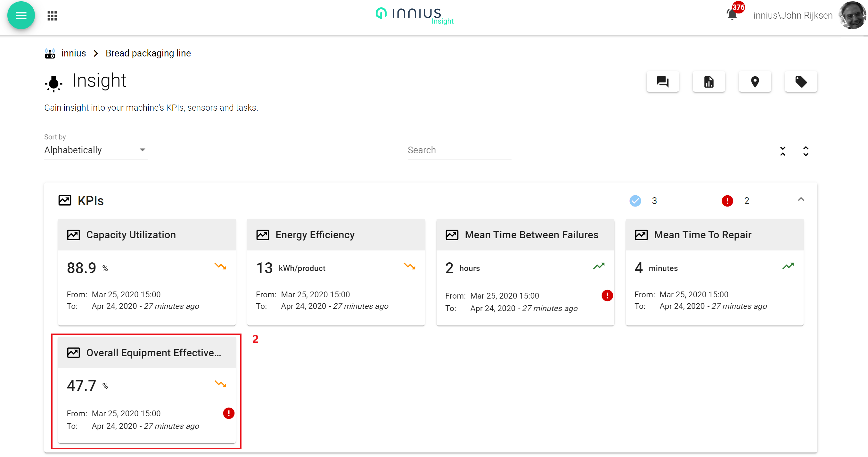Collapse all sections icon
The width and height of the screenshot is (868, 457).
click(x=783, y=151)
